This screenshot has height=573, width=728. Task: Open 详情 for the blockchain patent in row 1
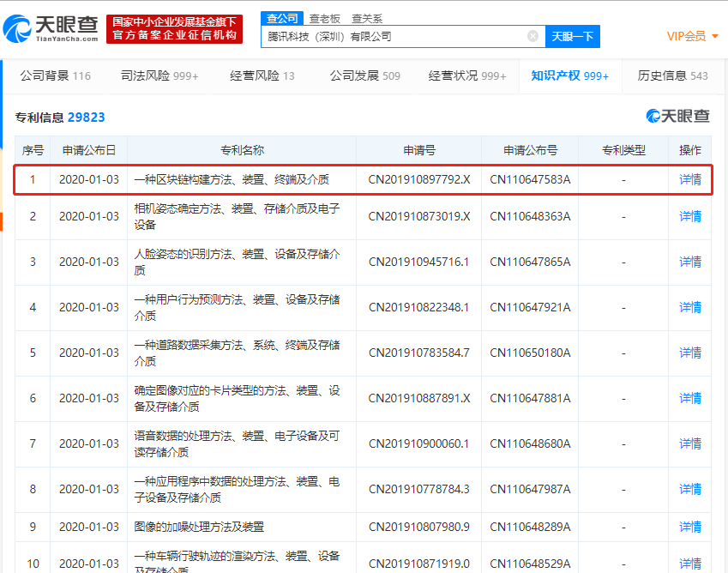690,180
